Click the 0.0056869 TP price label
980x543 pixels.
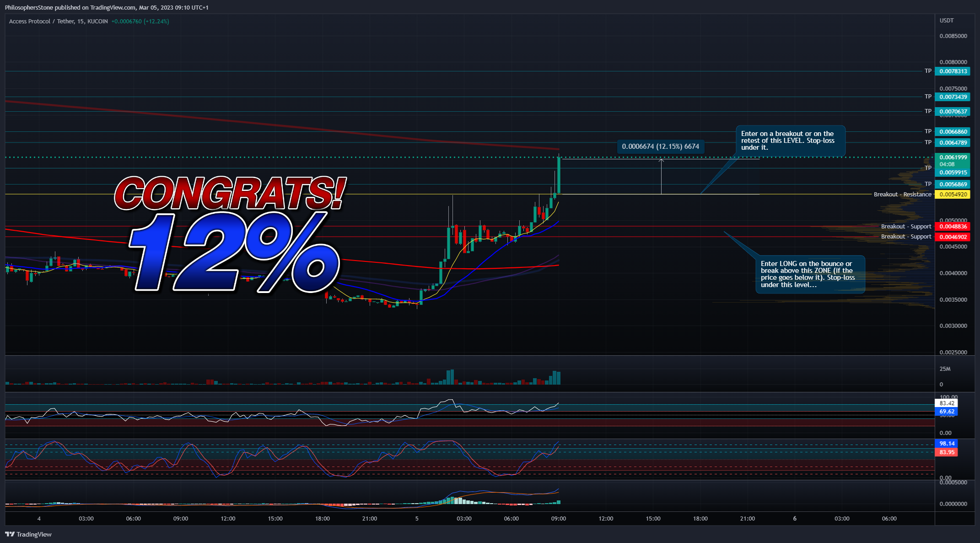(953, 184)
